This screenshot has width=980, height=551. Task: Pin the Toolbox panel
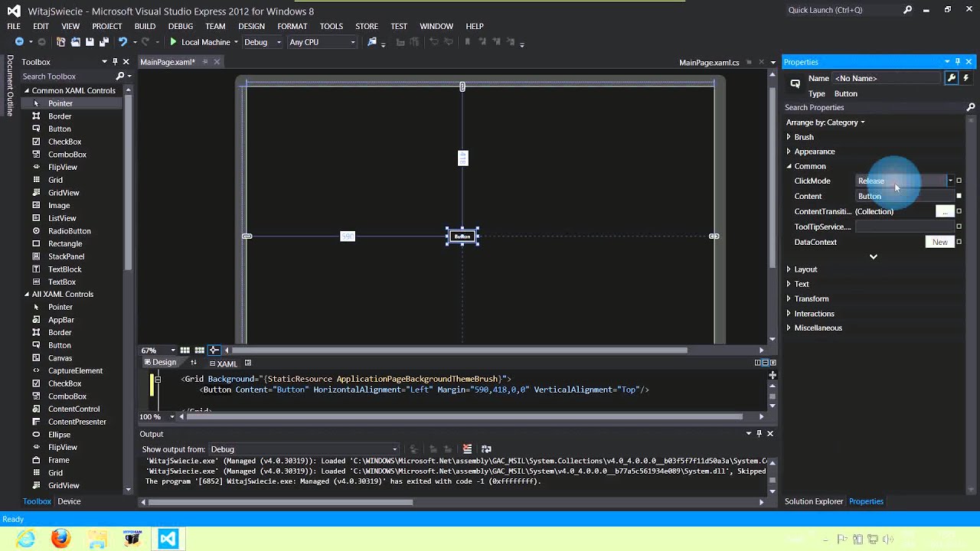coord(115,62)
